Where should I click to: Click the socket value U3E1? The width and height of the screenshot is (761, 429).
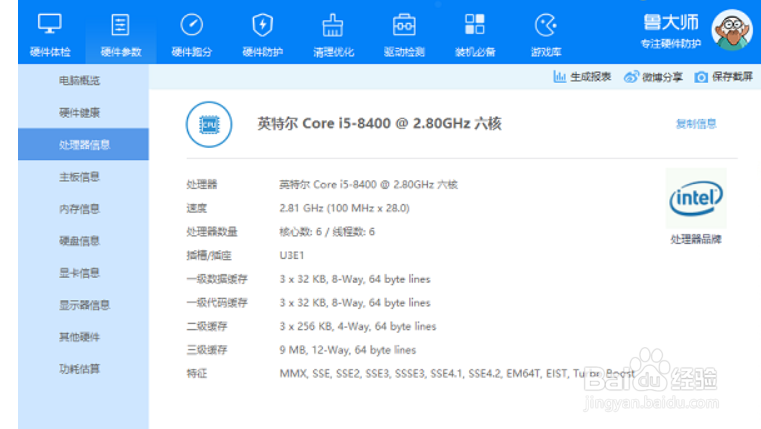292,255
